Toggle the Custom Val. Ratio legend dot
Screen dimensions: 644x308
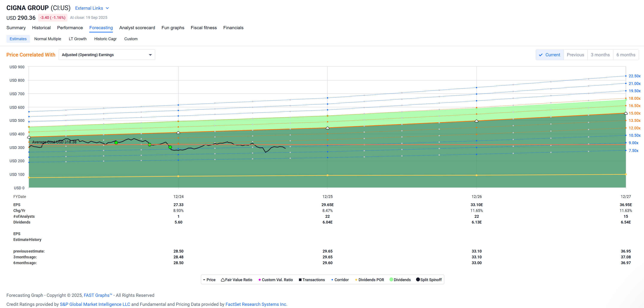[x=260, y=280]
